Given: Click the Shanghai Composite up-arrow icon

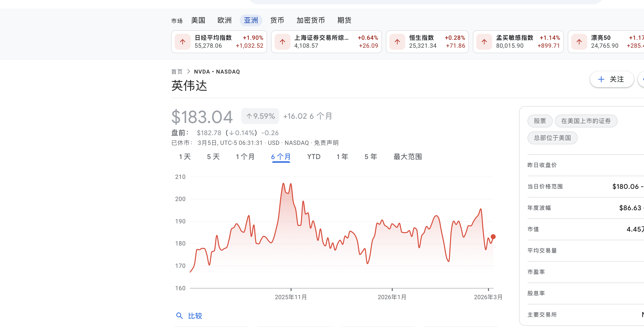Looking at the screenshot, I should 282,42.
